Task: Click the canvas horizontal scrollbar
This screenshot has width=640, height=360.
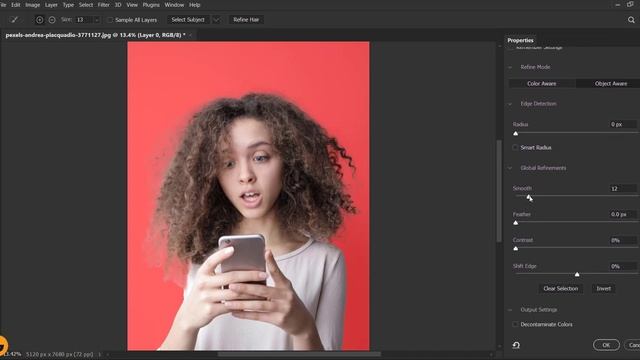Action: 299,354
